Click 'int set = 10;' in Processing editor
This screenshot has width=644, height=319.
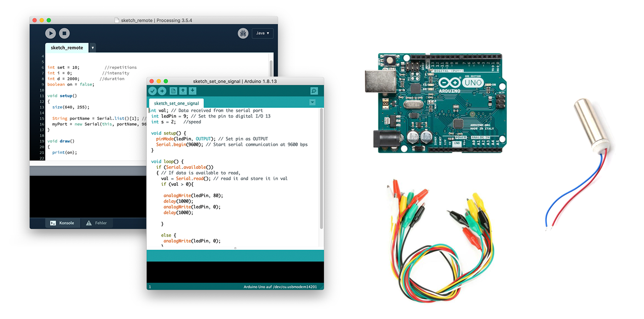tap(63, 67)
